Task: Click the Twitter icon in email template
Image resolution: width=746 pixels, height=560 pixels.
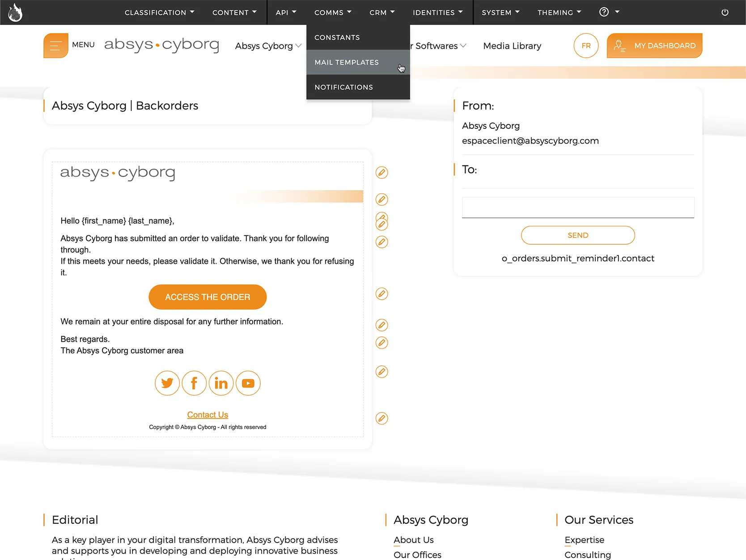Action: [x=167, y=383]
